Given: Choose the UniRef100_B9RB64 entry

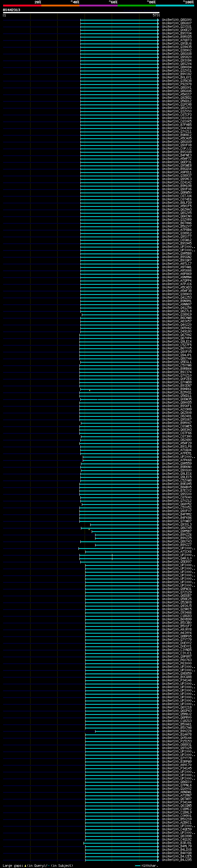Looking at the screenshot, I should (x=177, y=369).
